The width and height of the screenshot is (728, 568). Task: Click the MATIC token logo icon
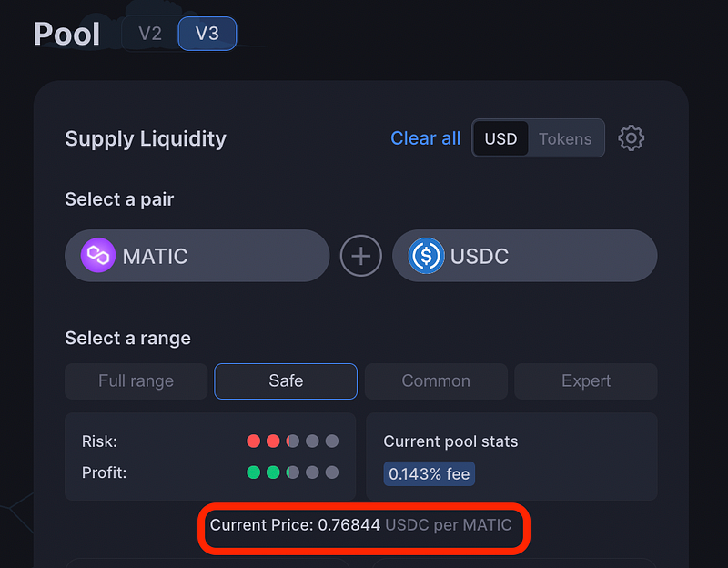coord(98,256)
